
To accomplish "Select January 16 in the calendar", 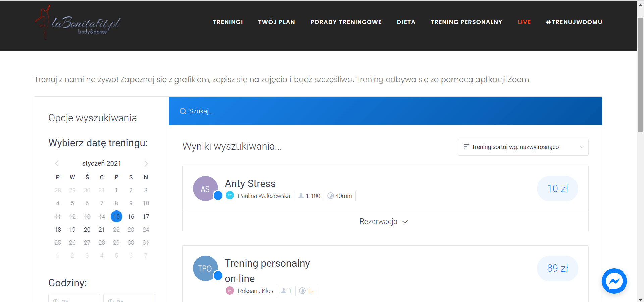I will pyautogui.click(x=131, y=217).
